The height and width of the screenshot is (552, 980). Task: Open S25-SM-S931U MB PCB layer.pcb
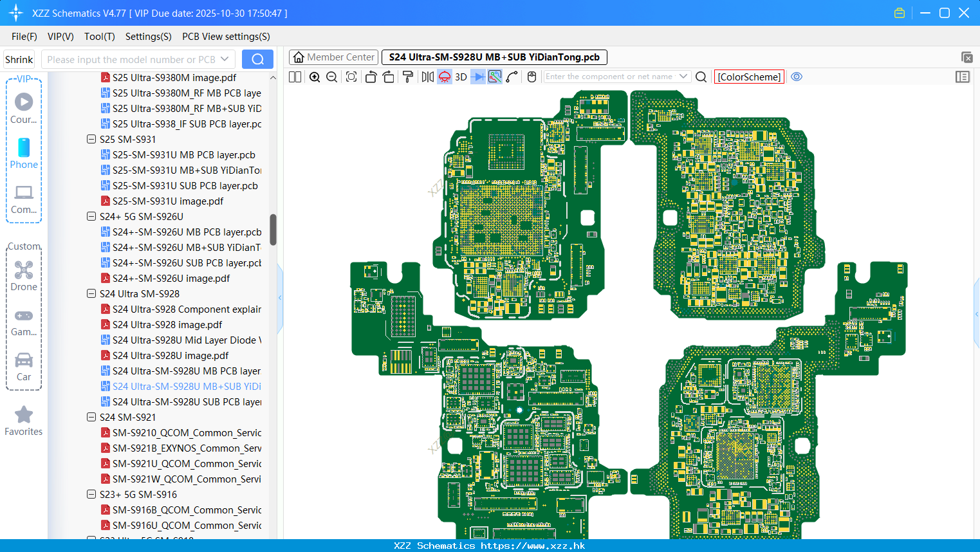pyautogui.click(x=178, y=154)
